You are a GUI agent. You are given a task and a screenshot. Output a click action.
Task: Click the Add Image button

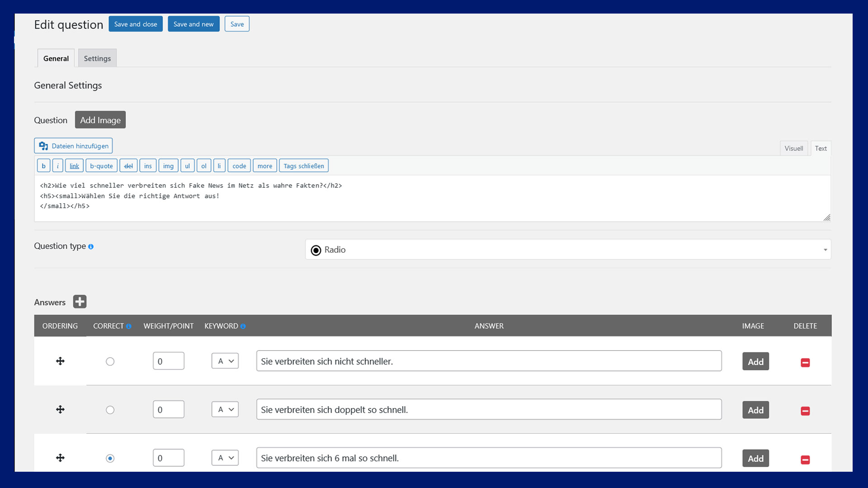100,120
